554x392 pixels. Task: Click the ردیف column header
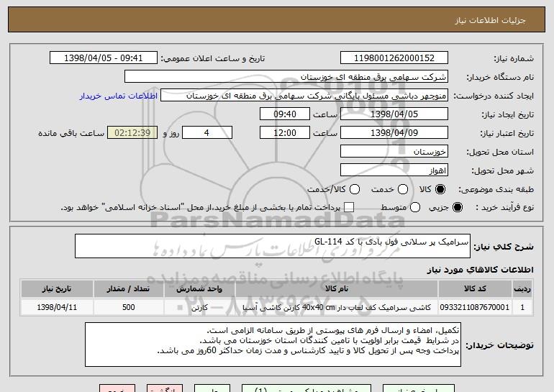tap(522, 289)
